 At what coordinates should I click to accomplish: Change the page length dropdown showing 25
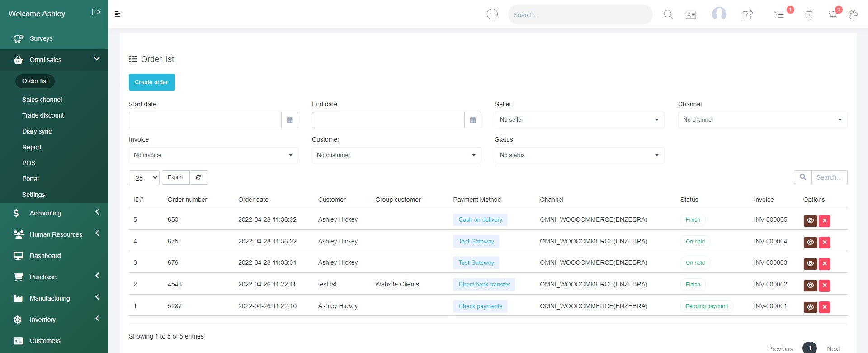144,178
